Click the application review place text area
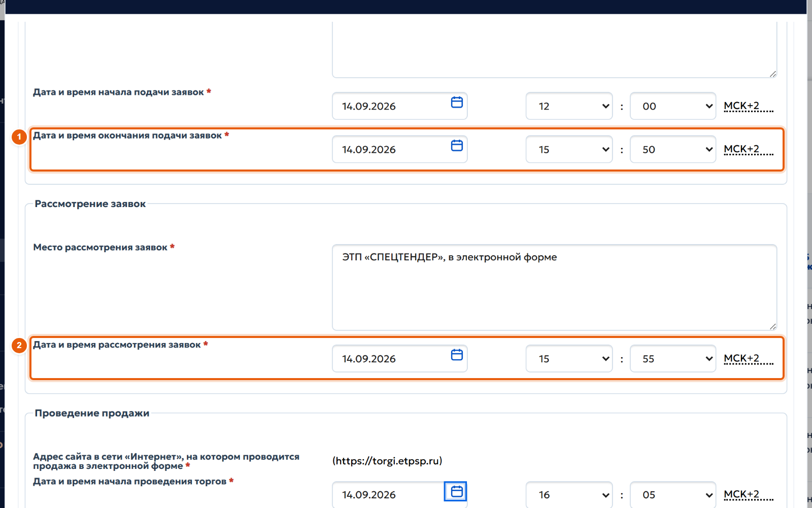The width and height of the screenshot is (812, 508). [x=554, y=287]
